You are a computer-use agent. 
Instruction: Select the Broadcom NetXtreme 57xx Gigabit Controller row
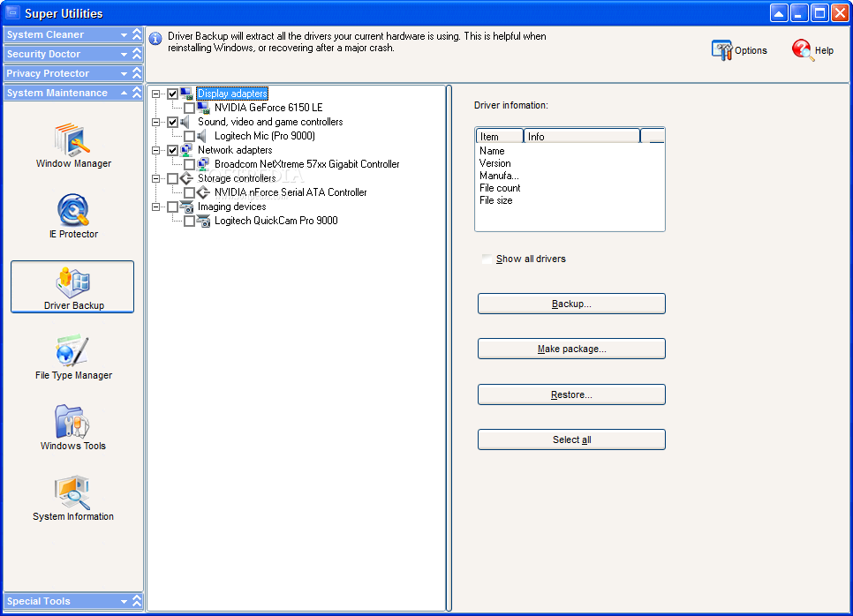click(x=306, y=164)
